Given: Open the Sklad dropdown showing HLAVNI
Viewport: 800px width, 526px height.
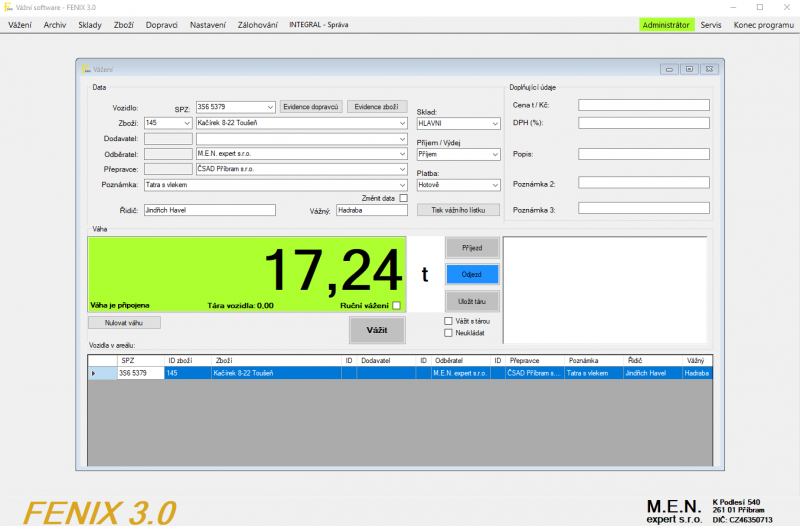Looking at the screenshot, I should 494,123.
